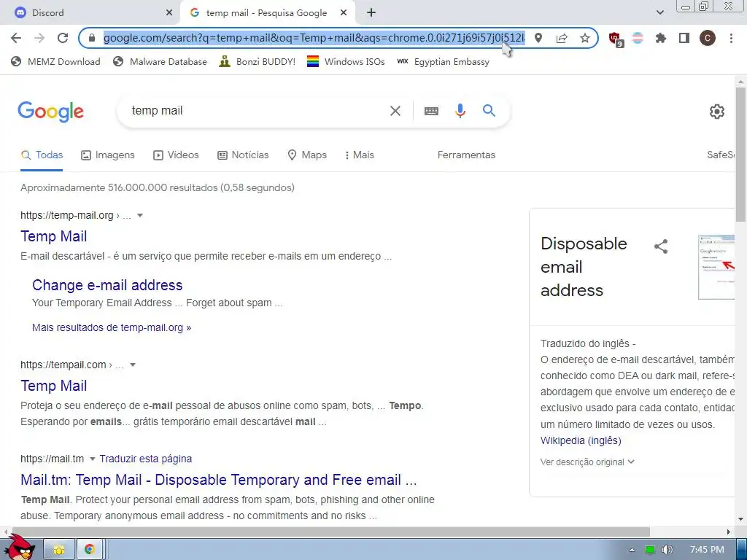This screenshot has width=747, height=560.
Task: Click the vertical page scrollbar
Action: 740,155
